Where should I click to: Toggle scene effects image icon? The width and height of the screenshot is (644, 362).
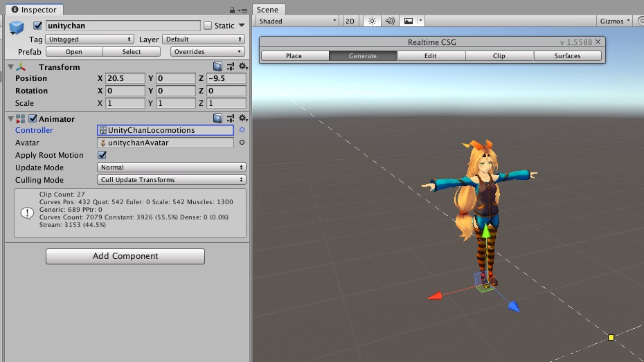[x=409, y=21]
